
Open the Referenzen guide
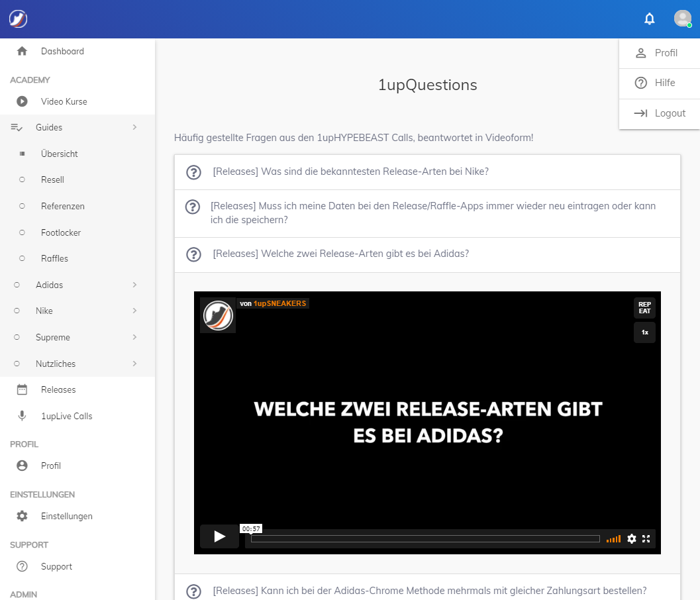(x=63, y=206)
